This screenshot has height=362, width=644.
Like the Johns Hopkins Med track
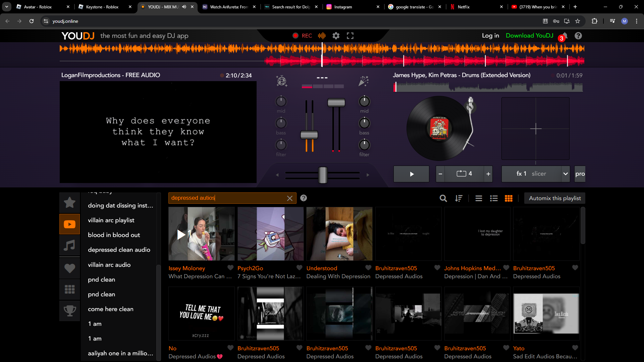pos(506,268)
